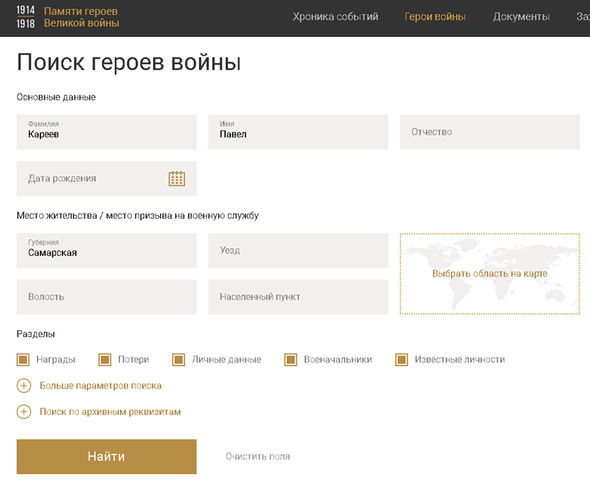Open the Выбрать область на карте map
The height and width of the screenshot is (481, 590).
coord(490,274)
